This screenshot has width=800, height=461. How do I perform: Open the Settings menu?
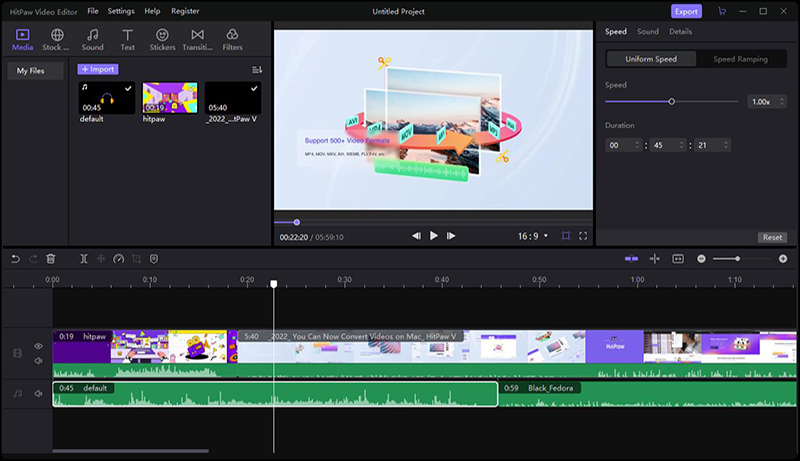[121, 11]
